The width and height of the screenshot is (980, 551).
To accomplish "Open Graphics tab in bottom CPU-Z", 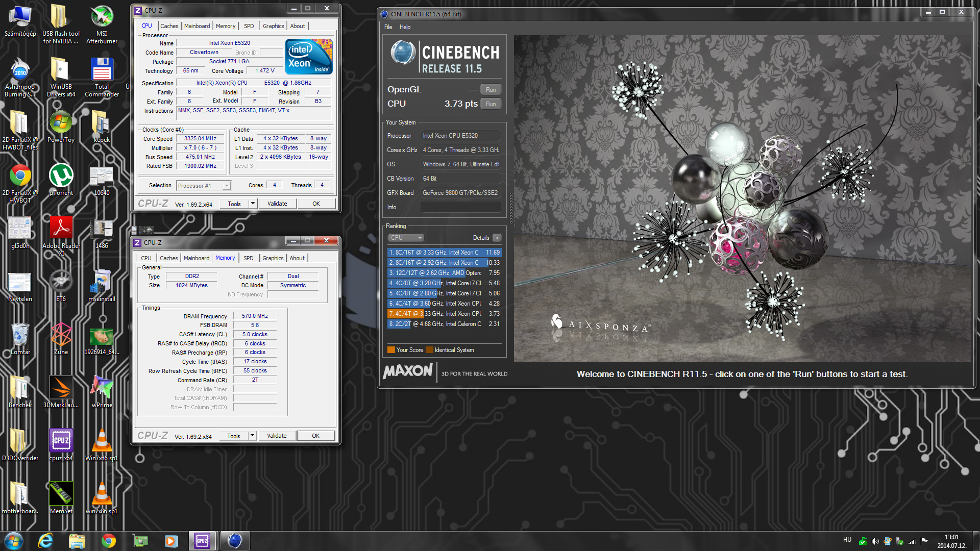I will 273,258.
